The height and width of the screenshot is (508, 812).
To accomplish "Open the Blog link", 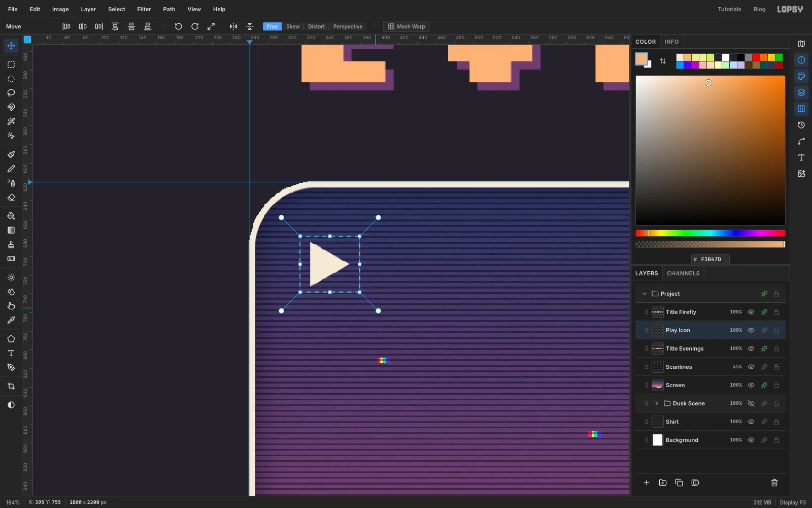I will [x=759, y=9].
